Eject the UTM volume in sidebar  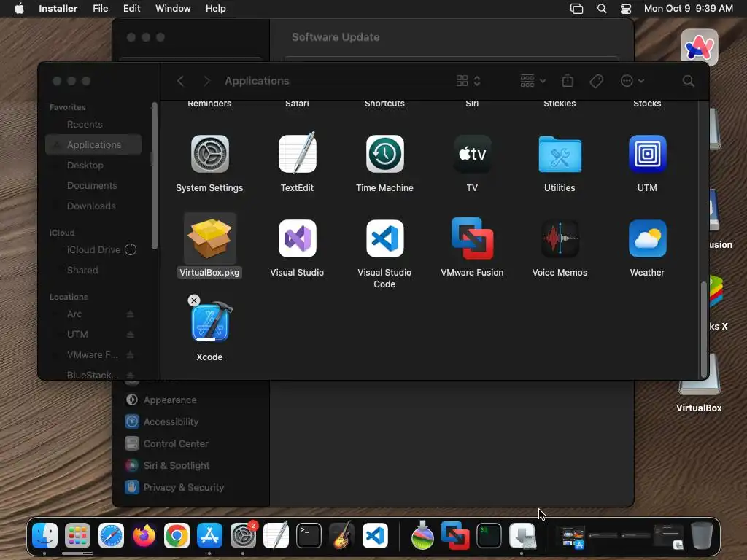click(130, 334)
